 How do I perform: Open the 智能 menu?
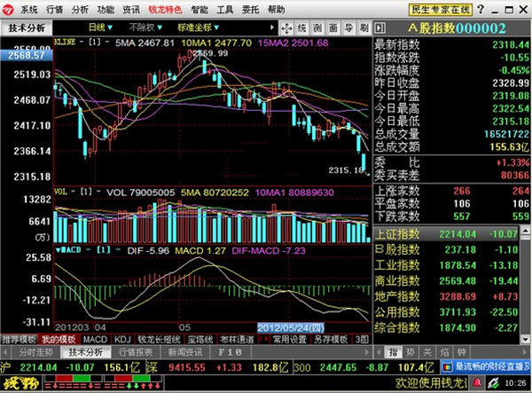199,10
